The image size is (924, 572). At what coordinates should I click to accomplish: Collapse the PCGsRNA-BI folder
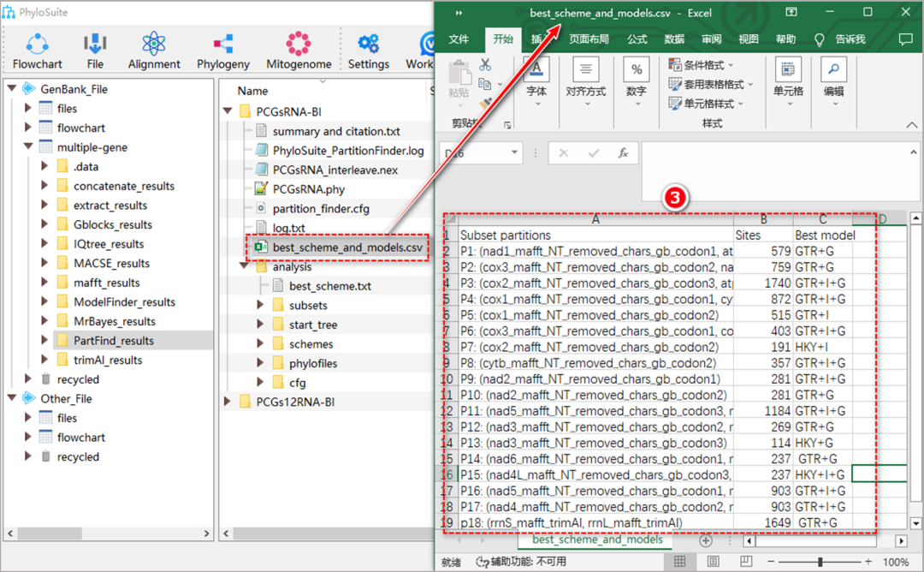click(x=228, y=110)
